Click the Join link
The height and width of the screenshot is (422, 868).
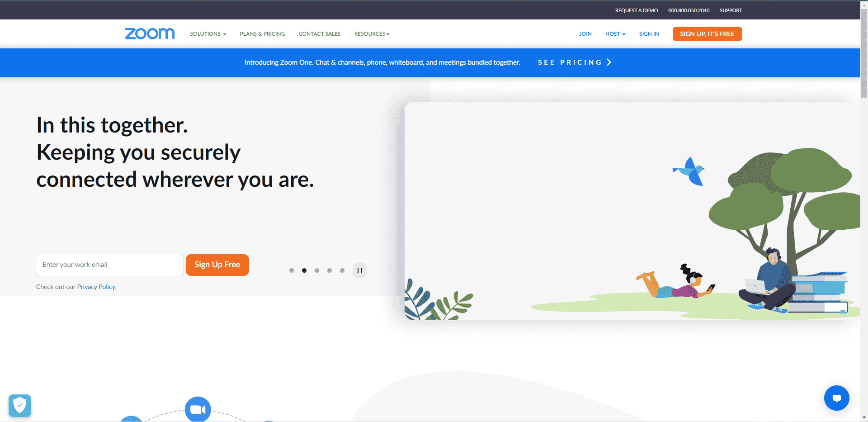[x=585, y=34]
